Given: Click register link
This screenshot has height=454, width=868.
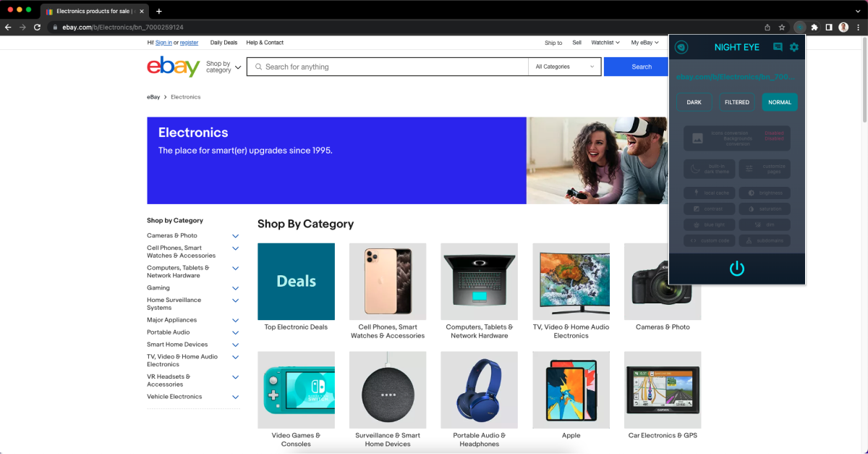Looking at the screenshot, I should tap(189, 43).
